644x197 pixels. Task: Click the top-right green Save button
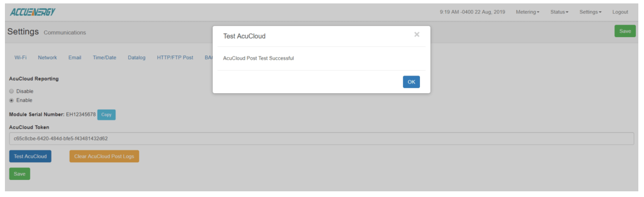pyautogui.click(x=625, y=31)
